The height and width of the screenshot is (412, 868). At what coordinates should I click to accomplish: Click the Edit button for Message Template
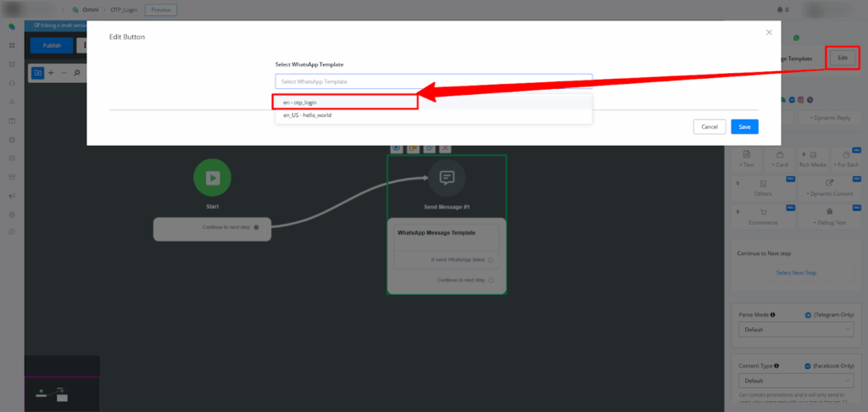pos(842,58)
